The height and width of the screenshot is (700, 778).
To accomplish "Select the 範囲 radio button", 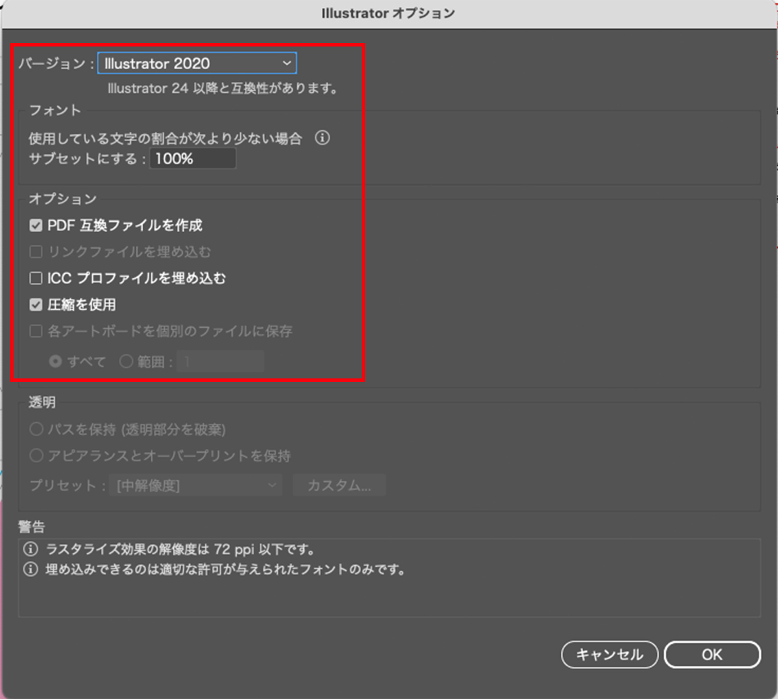I will [126, 361].
